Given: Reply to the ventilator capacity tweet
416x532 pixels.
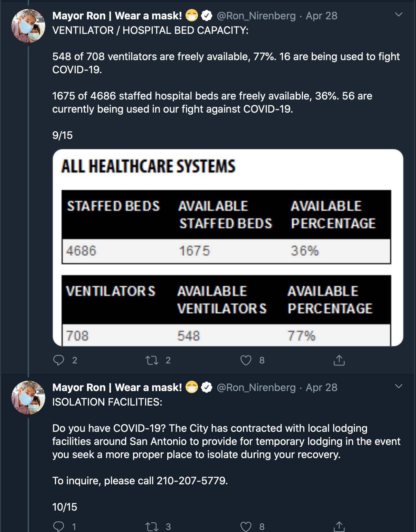Looking at the screenshot, I should pos(59,360).
